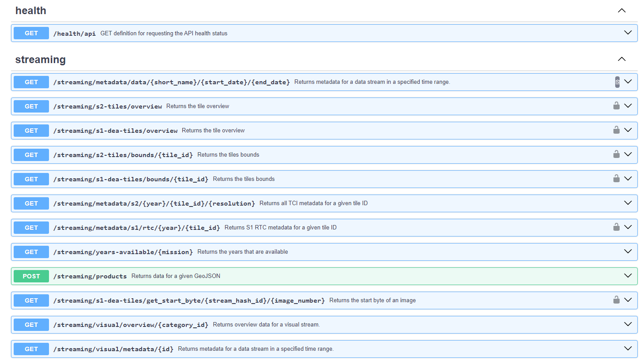Viewport: 643px width, 364px height.
Task: Expand /health/api with its arrow
Action: coord(628,33)
